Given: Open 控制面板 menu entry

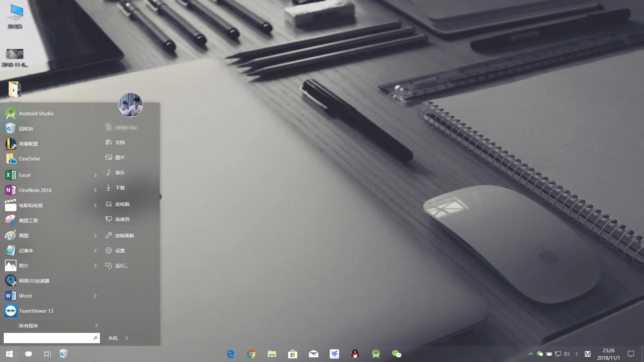Looking at the screenshot, I should (x=124, y=236).
